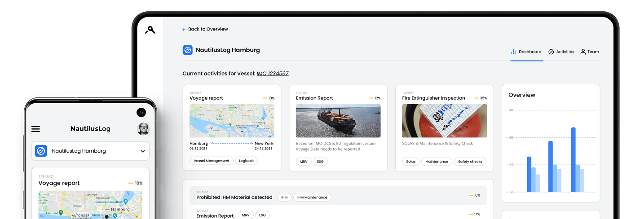Click the 10% progress indicator on tablet Voyage report

pos(269,98)
